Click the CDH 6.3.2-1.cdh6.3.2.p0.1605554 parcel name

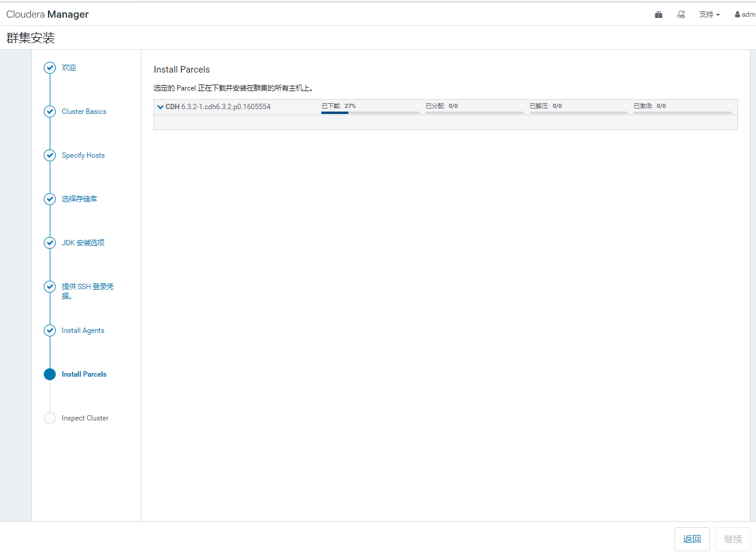pyautogui.click(x=218, y=107)
